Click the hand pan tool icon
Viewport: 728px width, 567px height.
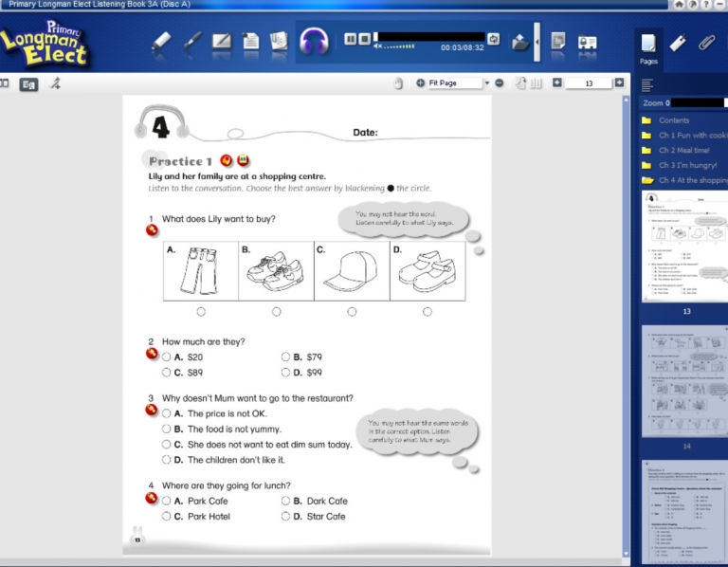point(399,83)
